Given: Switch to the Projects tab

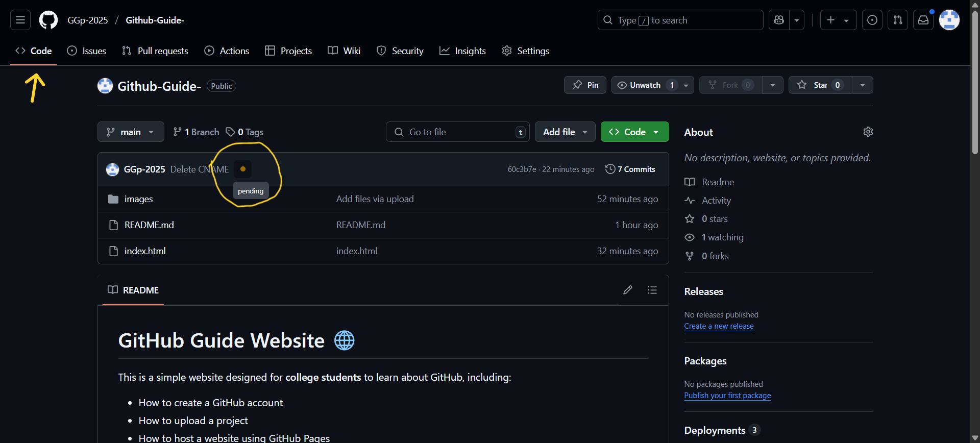Looking at the screenshot, I should (x=288, y=51).
